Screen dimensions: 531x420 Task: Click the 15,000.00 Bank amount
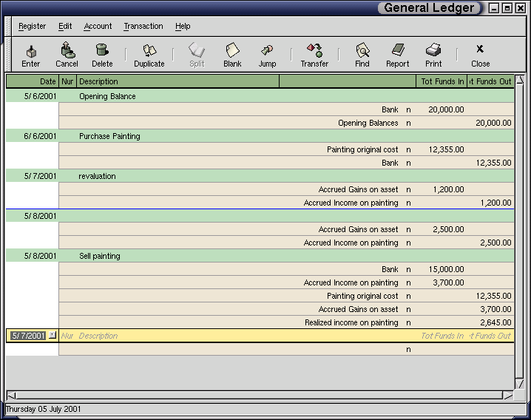click(446, 270)
